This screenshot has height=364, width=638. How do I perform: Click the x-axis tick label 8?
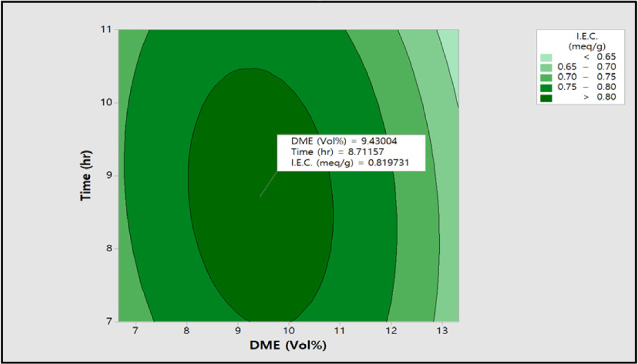point(187,331)
